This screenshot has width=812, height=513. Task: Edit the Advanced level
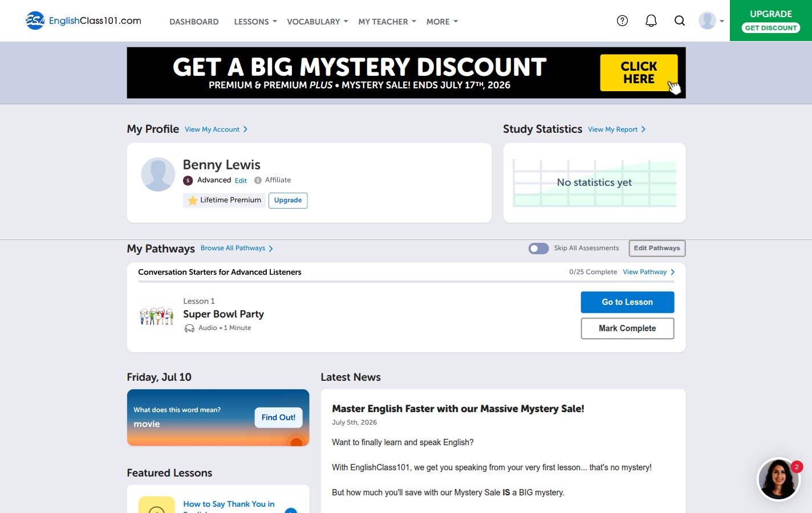coord(241,181)
